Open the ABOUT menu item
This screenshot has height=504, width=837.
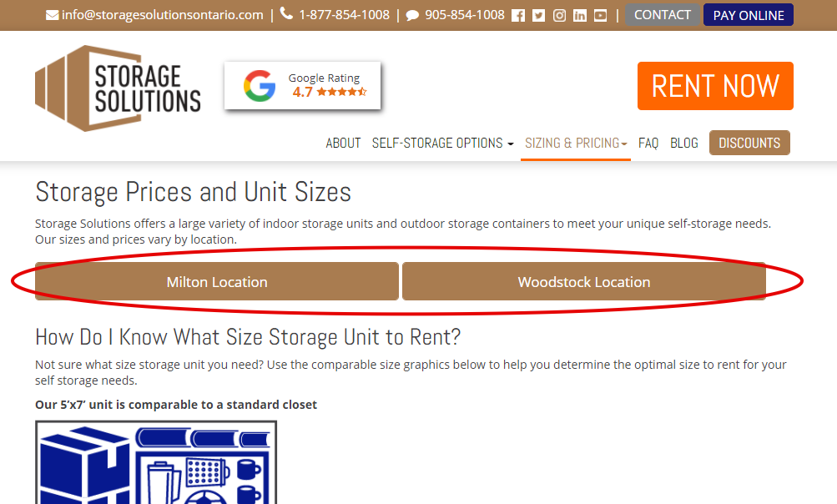(343, 143)
